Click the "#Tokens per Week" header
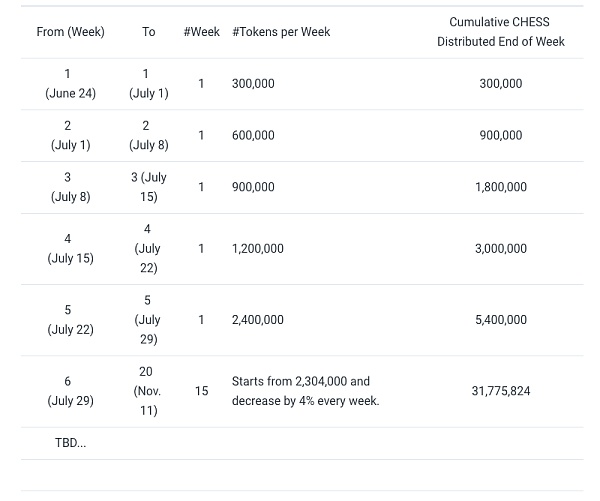 tap(281, 32)
